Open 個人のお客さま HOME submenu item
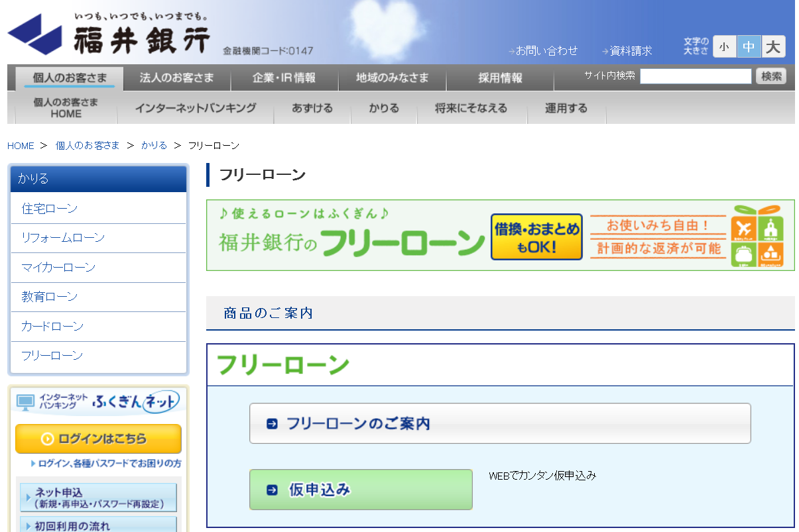This screenshot has width=799, height=532. point(66,108)
